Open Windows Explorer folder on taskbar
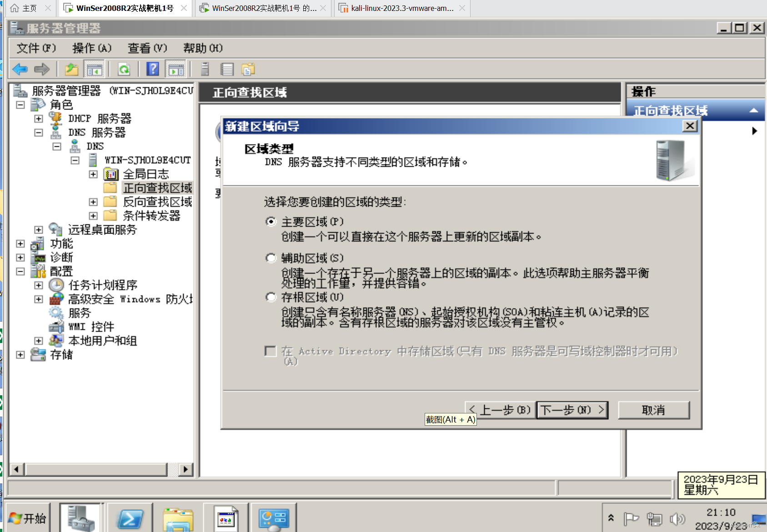Viewport: 767px width, 532px height. pyautogui.click(x=178, y=518)
